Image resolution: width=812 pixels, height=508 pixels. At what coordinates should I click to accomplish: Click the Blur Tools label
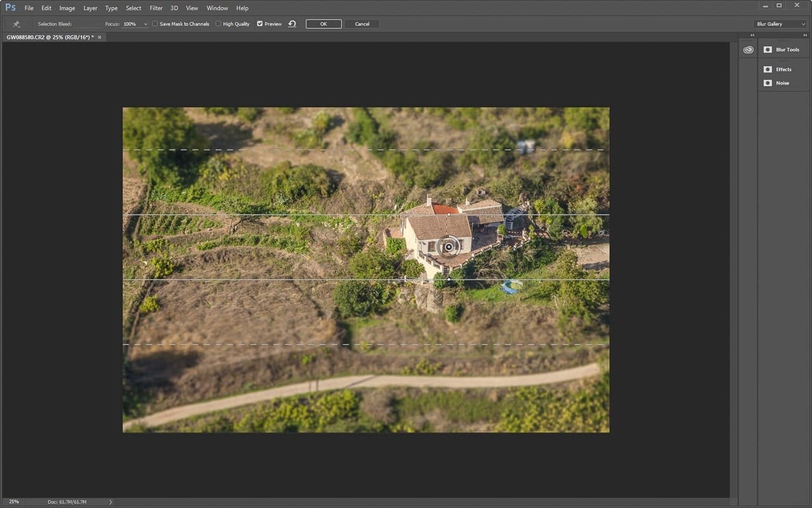coord(788,50)
